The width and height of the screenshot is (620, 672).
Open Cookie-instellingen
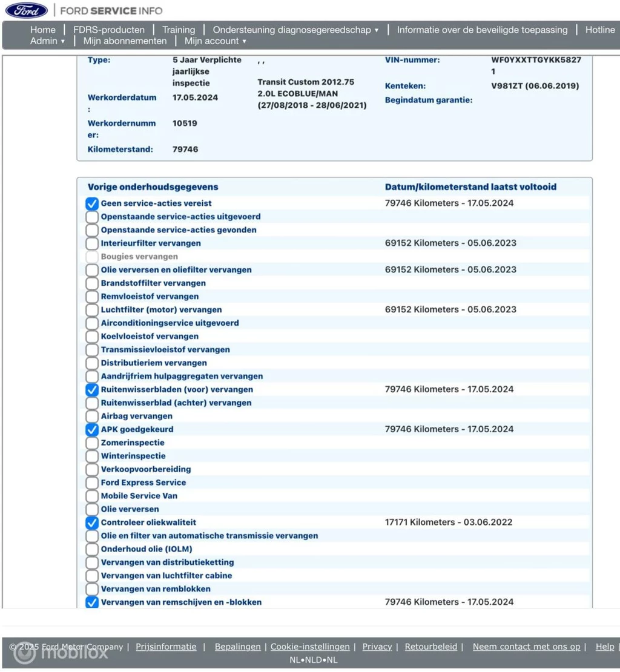[310, 647]
